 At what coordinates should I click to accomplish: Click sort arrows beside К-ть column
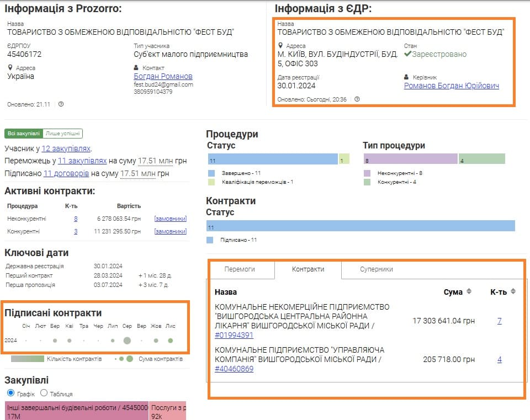coord(513,291)
